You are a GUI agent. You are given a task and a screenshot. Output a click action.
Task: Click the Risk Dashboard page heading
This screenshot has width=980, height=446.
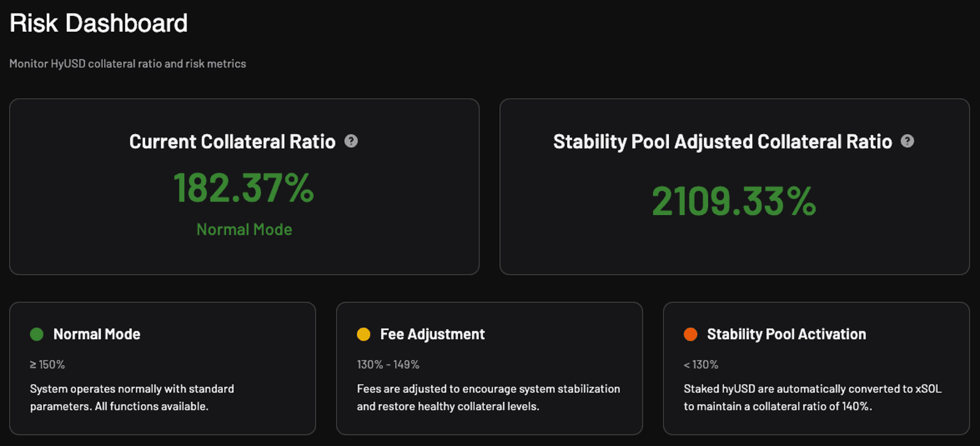point(99,23)
